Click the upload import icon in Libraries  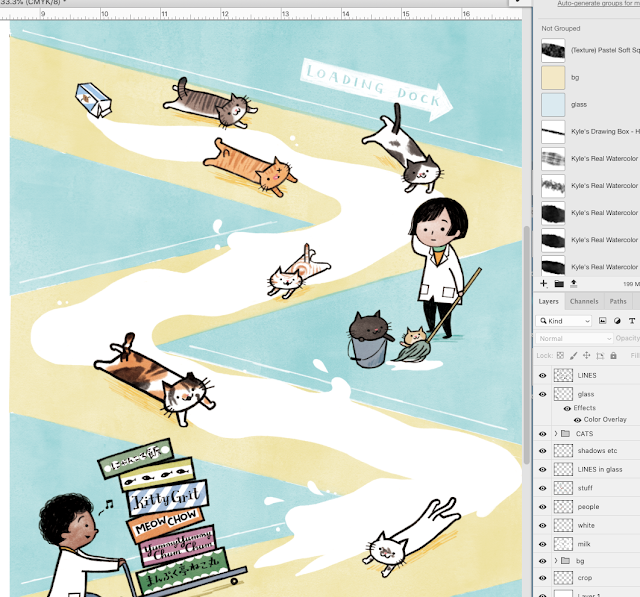pyautogui.click(x=573, y=283)
